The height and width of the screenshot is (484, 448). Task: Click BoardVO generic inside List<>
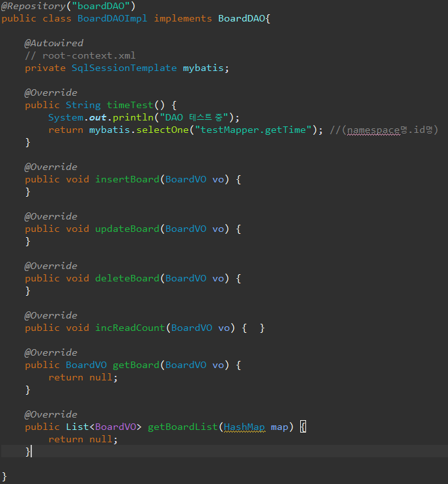115,427
